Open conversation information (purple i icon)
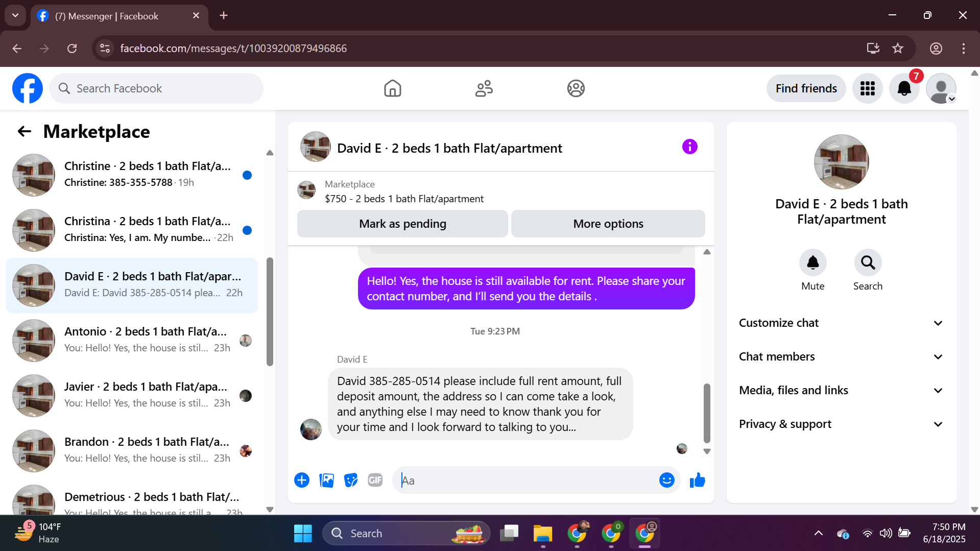Screen dimensions: 980x551 [x=689, y=147]
